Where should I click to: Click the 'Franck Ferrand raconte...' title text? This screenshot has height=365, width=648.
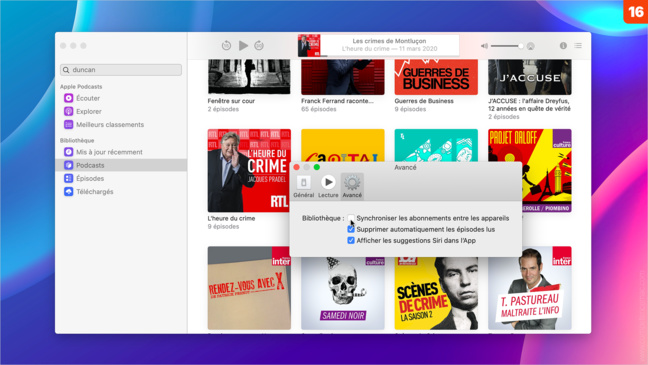pos(337,101)
